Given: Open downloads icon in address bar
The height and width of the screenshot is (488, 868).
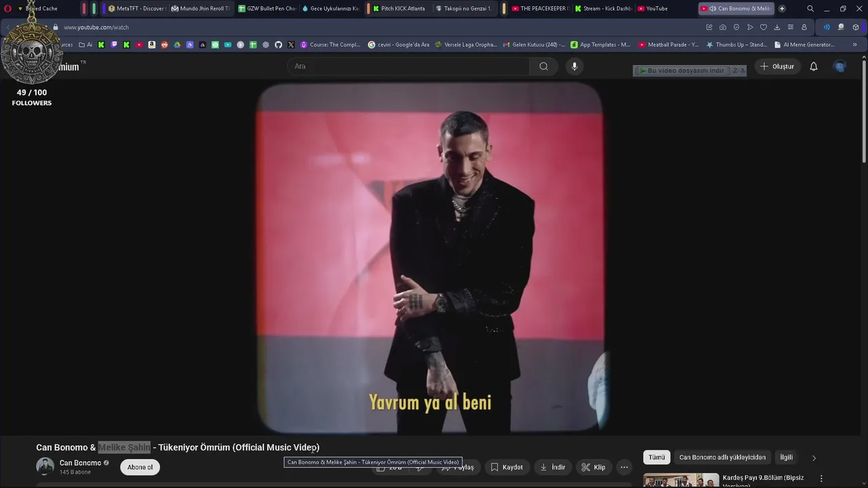Looking at the screenshot, I should (777, 27).
